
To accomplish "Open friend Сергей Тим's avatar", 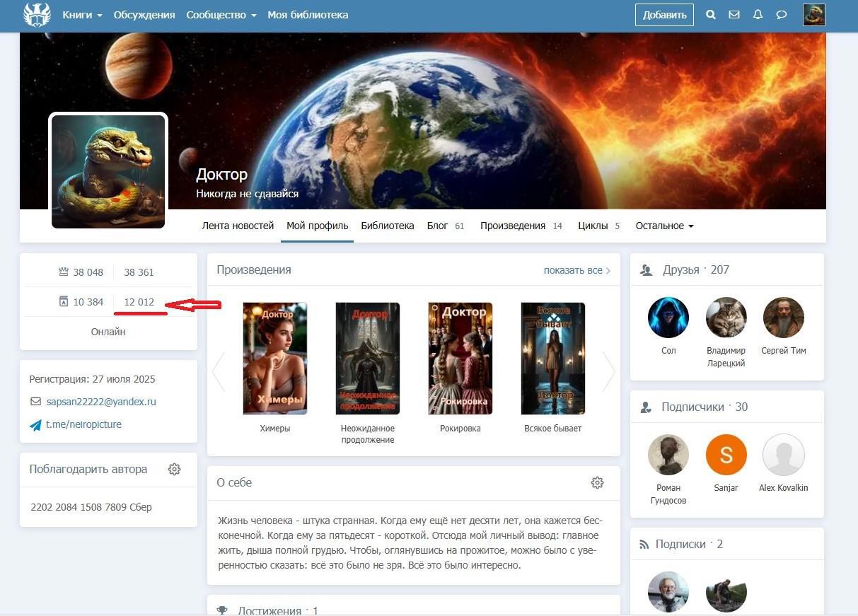I will click(x=784, y=318).
